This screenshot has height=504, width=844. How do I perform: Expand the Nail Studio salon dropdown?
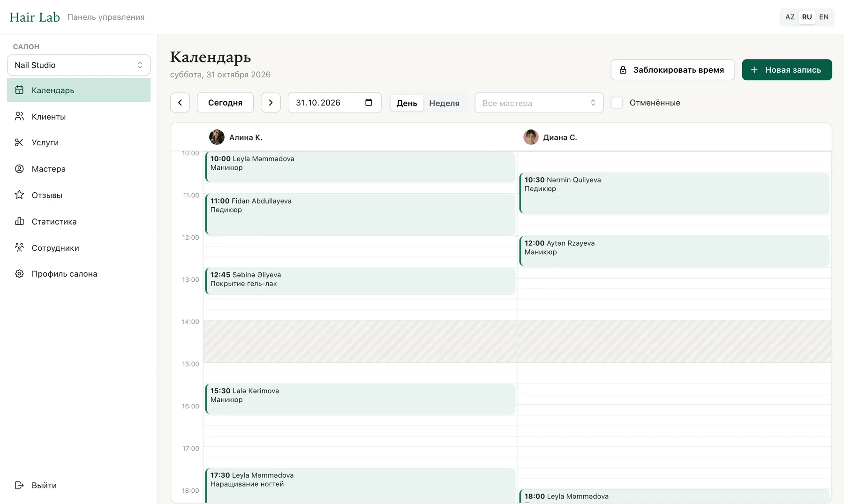pos(79,65)
